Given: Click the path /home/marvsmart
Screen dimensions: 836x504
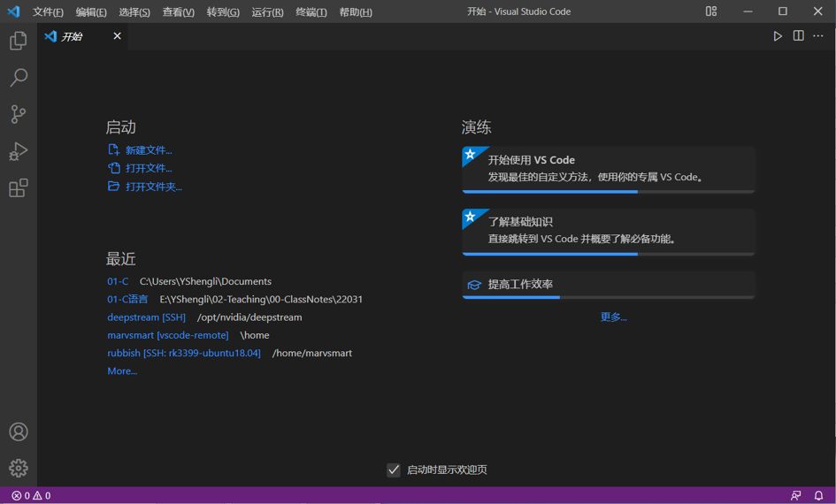Looking at the screenshot, I should pos(312,353).
